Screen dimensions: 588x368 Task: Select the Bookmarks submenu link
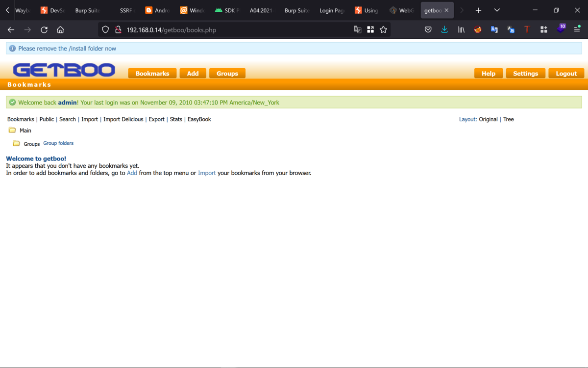(21, 119)
